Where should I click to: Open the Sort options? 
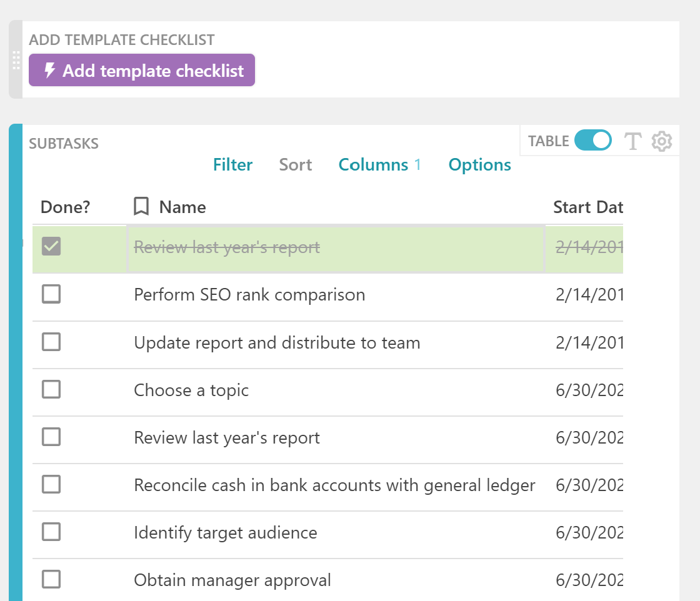(x=296, y=165)
